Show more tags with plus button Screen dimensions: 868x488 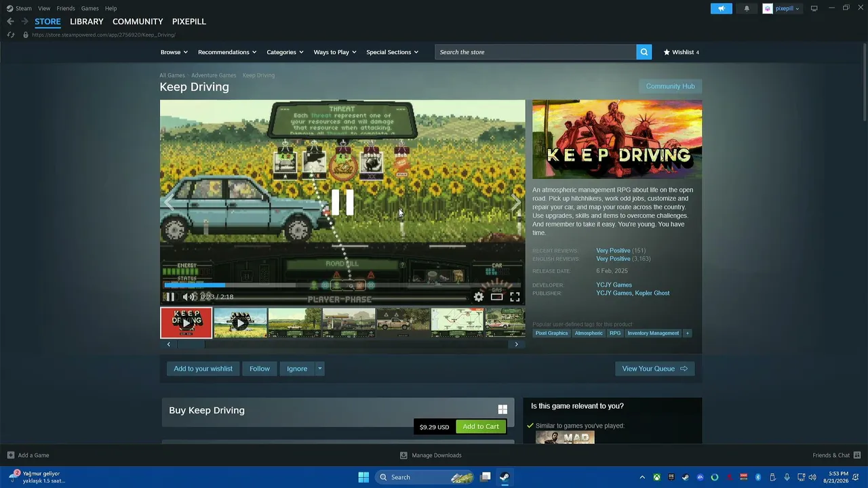coord(687,333)
